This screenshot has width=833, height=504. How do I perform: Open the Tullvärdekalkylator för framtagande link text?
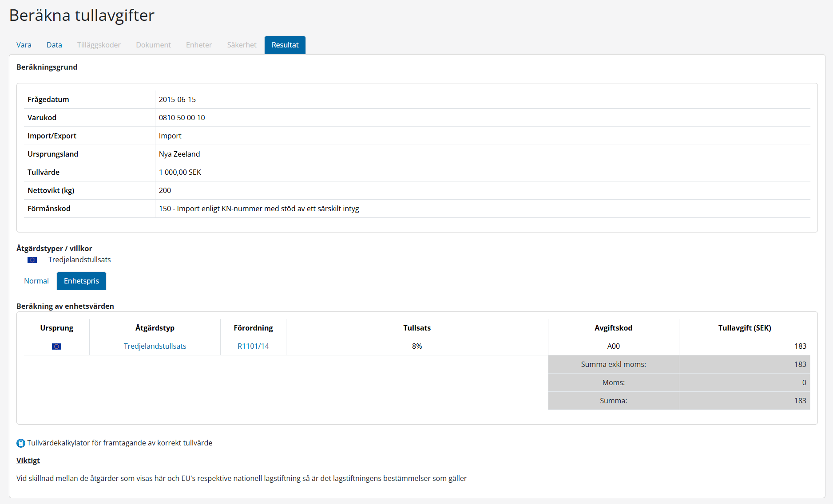pos(119,443)
